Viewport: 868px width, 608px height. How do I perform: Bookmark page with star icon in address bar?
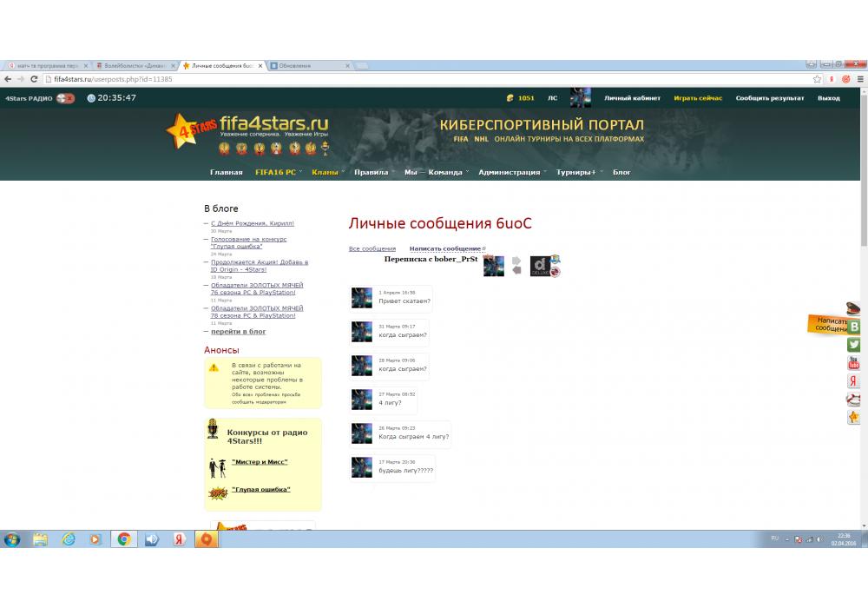coord(817,79)
